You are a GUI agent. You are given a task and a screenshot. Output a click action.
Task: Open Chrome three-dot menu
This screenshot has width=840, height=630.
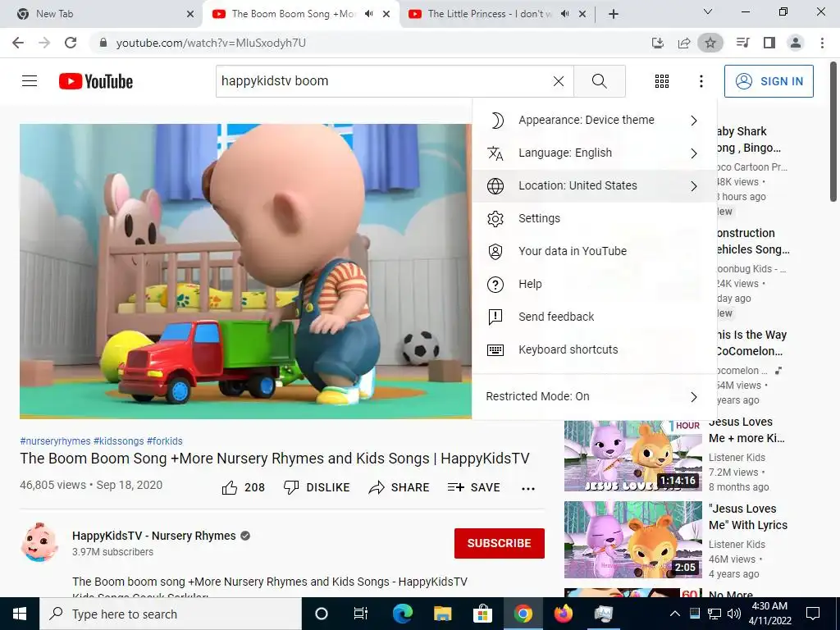pyautogui.click(x=822, y=43)
